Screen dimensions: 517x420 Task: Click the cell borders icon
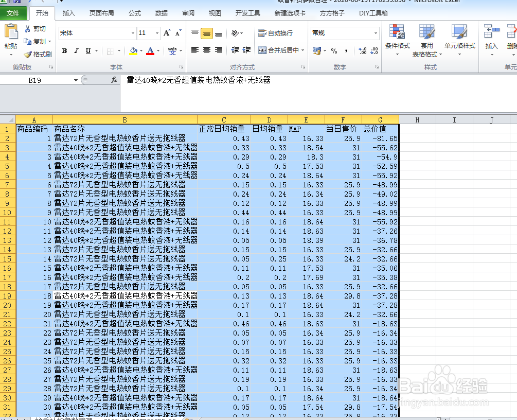[x=111, y=51]
